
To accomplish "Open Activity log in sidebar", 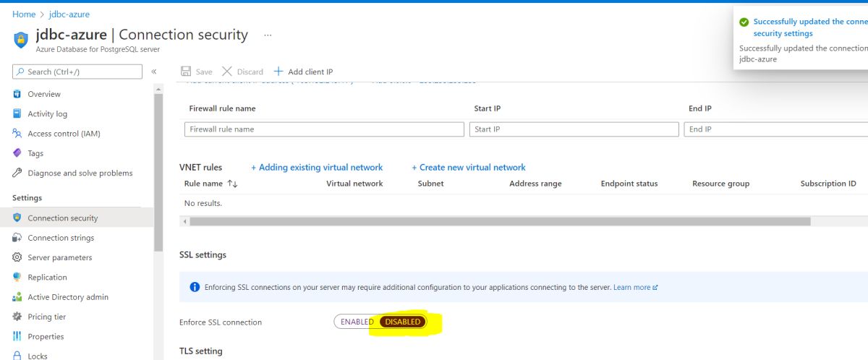I will tap(47, 113).
